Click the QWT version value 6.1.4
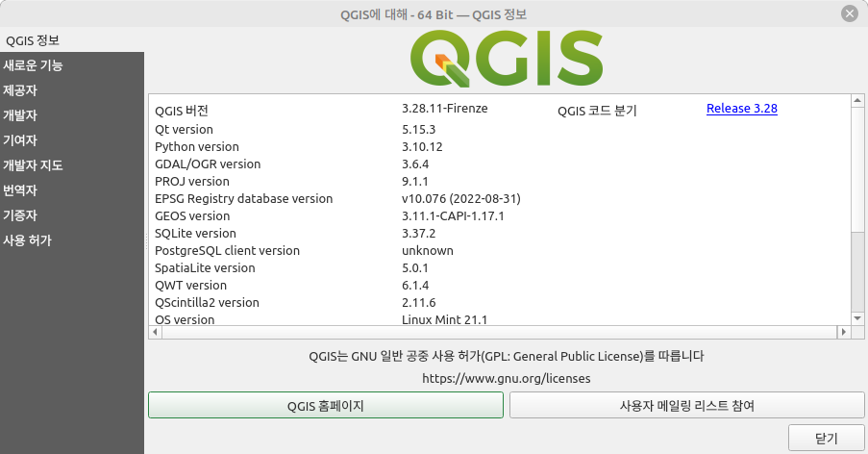868x454 pixels. pyautogui.click(x=415, y=285)
